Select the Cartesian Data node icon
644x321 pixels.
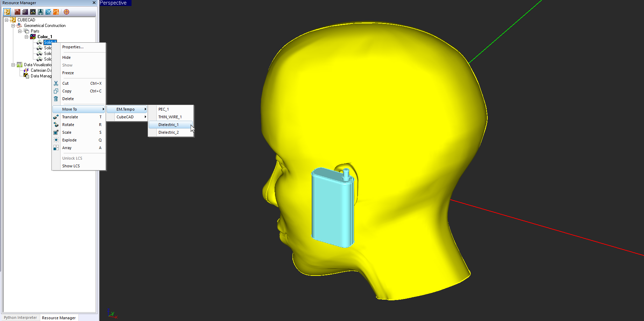coord(26,70)
